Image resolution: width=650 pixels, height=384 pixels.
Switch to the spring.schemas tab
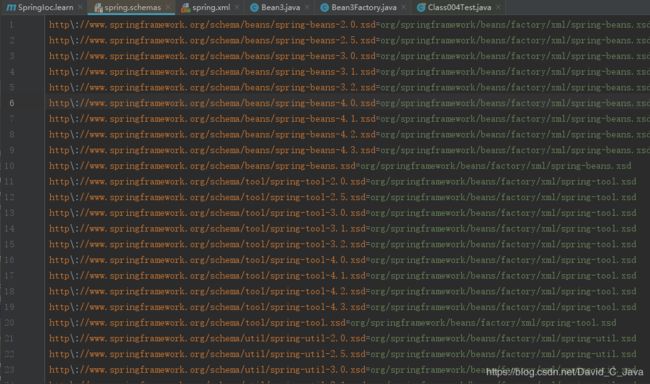coord(132,7)
